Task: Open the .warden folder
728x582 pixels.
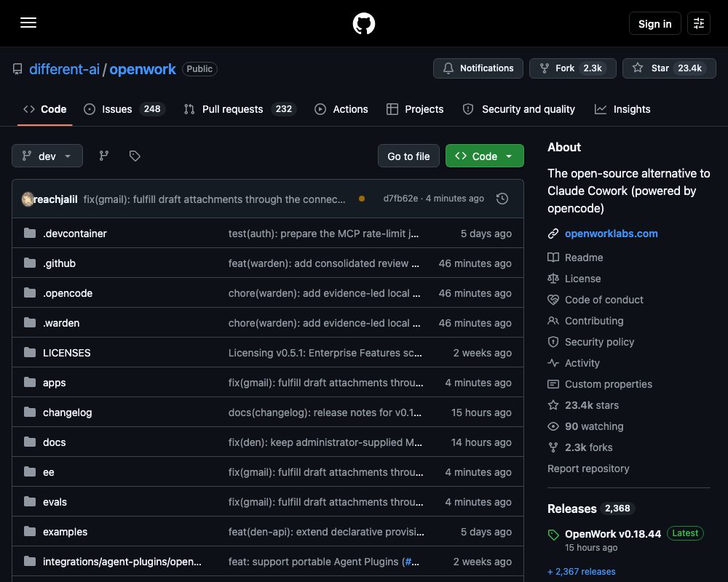Action: pyautogui.click(x=61, y=323)
